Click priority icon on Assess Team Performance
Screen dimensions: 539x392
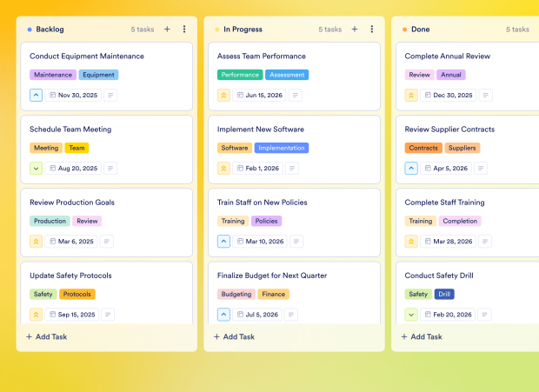pyautogui.click(x=223, y=95)
